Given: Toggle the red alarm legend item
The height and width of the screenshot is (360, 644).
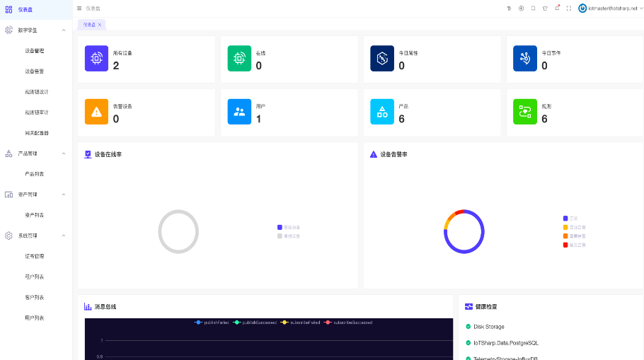Looking at the screenshot, I should coord(574,245).
